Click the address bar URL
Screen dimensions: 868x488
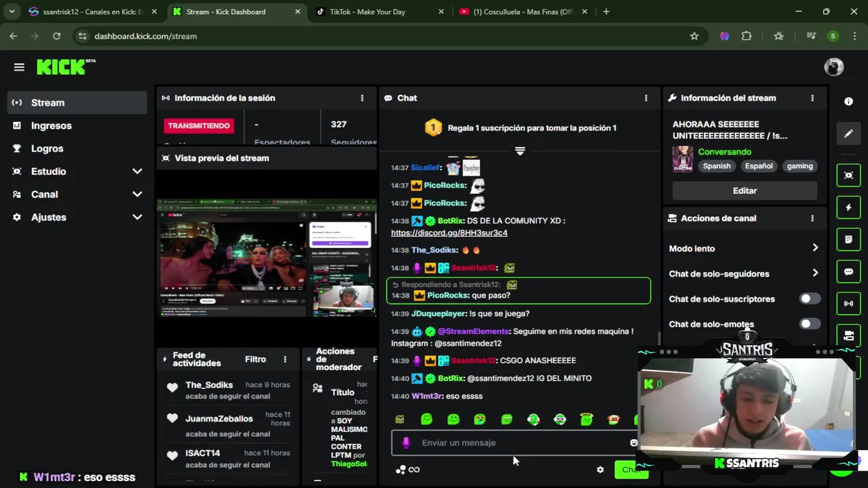point(146,36)
